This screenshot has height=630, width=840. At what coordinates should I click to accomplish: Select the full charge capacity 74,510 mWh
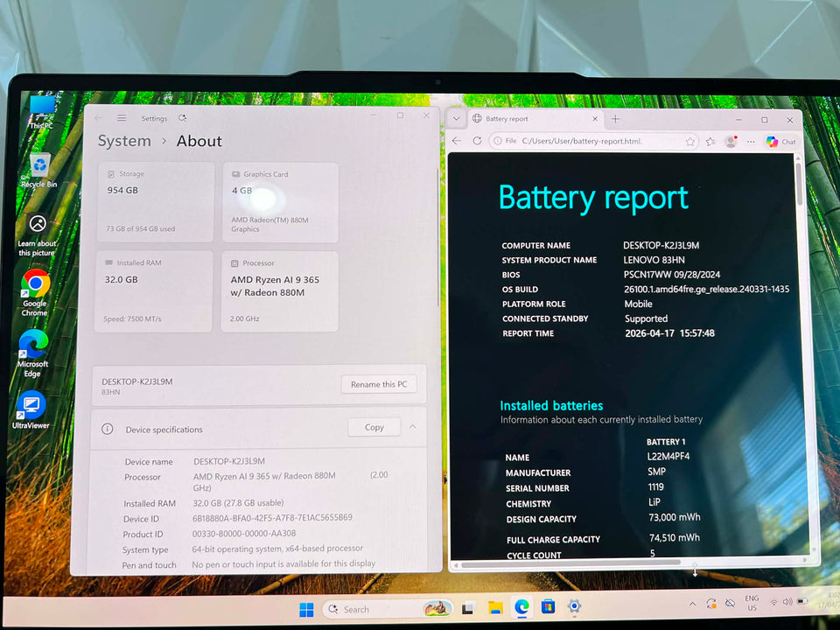tap(675, 537)
